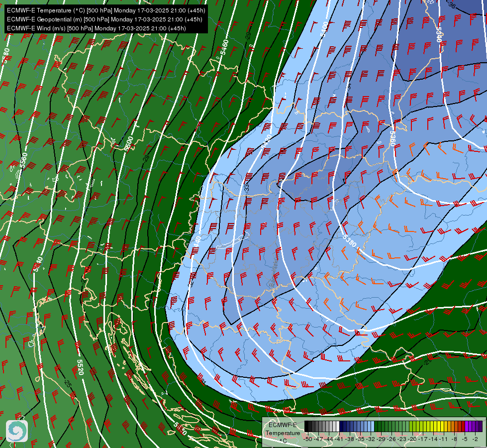This screenshot has width=487, height=448.
Task: Click the legend title ECMWF-E Temperature
Action: 283,429
